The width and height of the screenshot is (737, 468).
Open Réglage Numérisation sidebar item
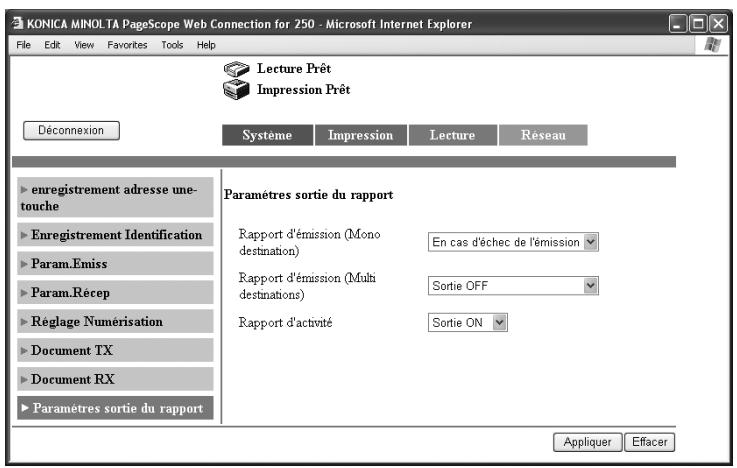point(115,321)
